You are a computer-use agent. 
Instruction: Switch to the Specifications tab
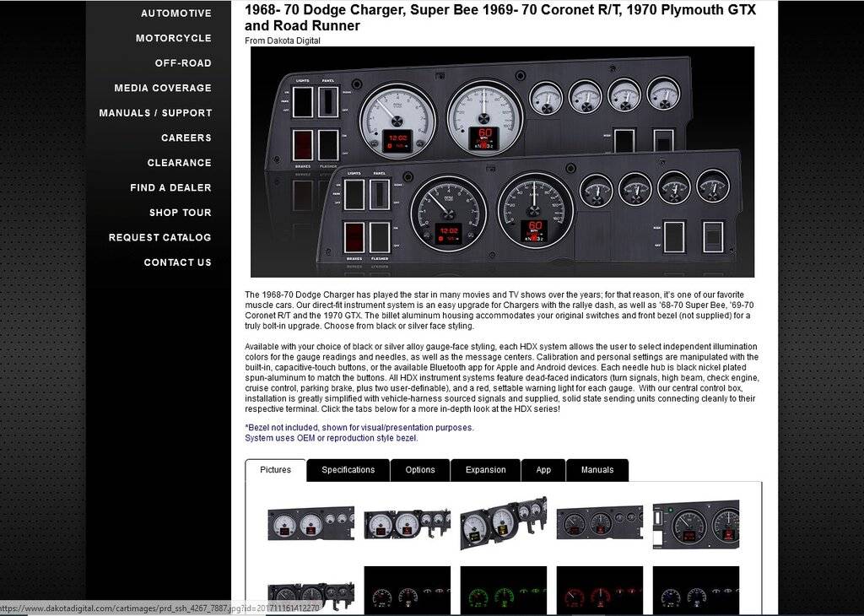coord(348,470)
